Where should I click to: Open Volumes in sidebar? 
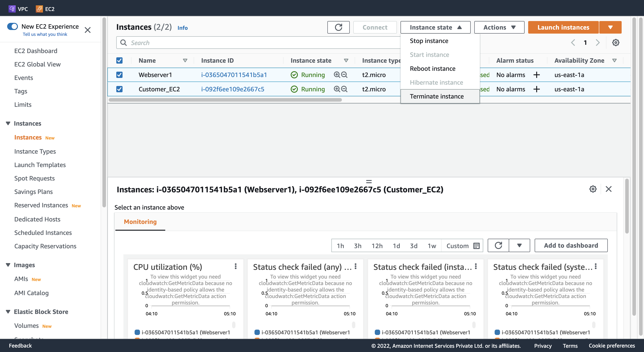click(26, 325)
